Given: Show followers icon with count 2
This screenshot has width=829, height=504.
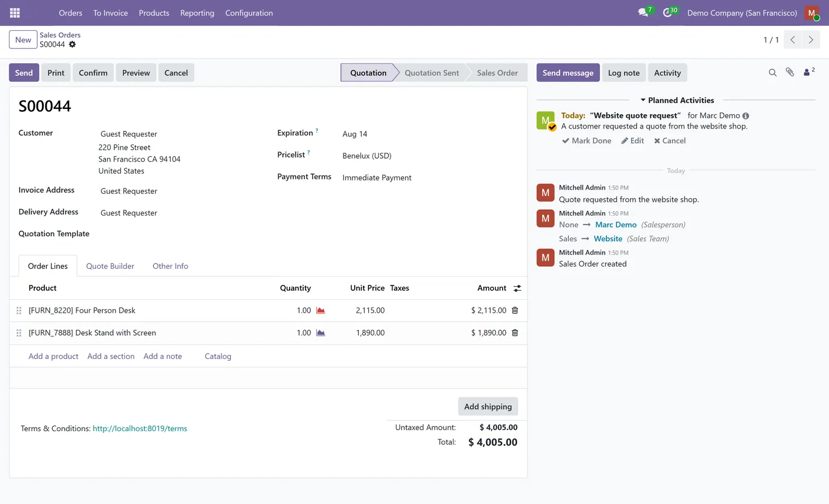Looking at the screenshot, I should coord(809,72).
